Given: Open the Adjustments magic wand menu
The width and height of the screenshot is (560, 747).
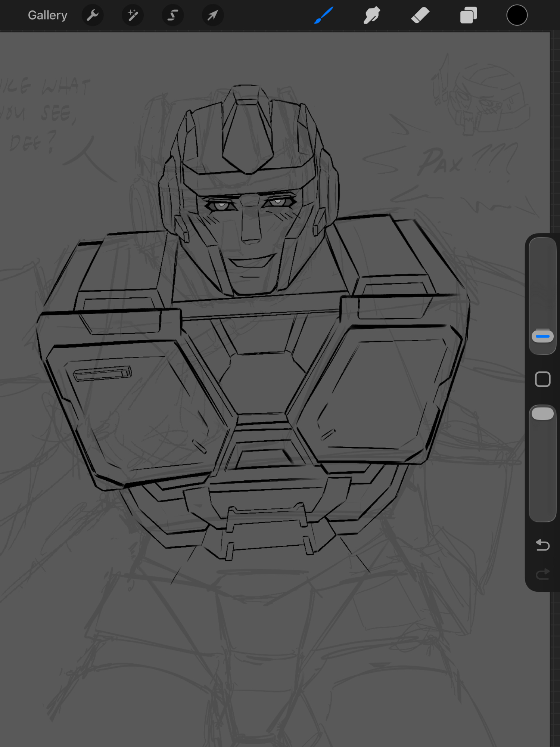Looking at the screenshot, I should coord(133,15).
